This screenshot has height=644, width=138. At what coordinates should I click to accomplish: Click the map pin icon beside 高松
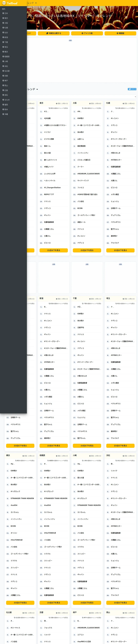coord(3,95)
